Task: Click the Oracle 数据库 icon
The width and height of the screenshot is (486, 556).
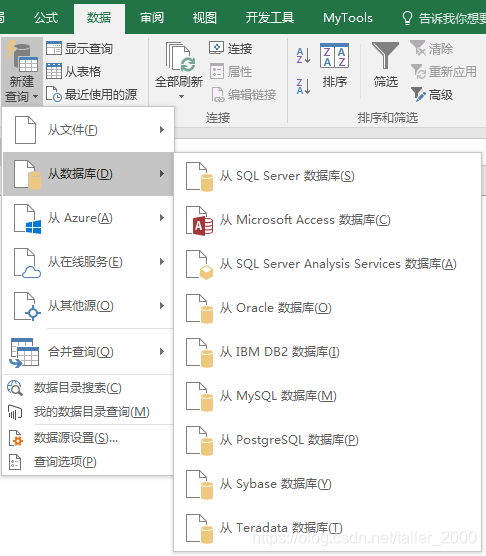Action: (199, 308)
